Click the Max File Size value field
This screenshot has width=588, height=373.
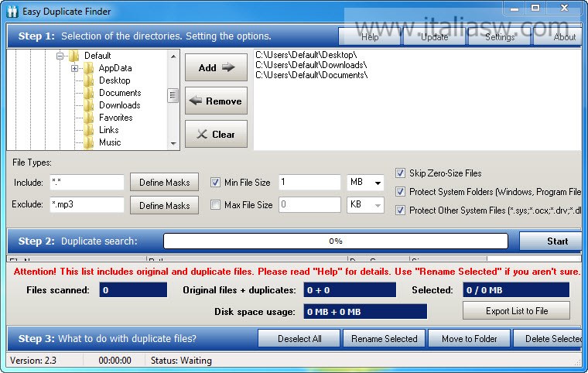pyautogui.click(x=309, y=204)
